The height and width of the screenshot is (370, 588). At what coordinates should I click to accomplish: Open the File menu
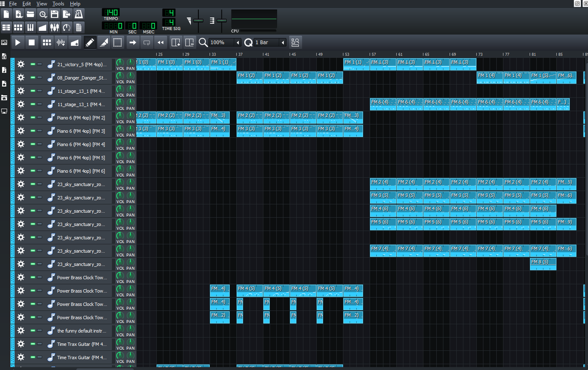tap(13, 3)
